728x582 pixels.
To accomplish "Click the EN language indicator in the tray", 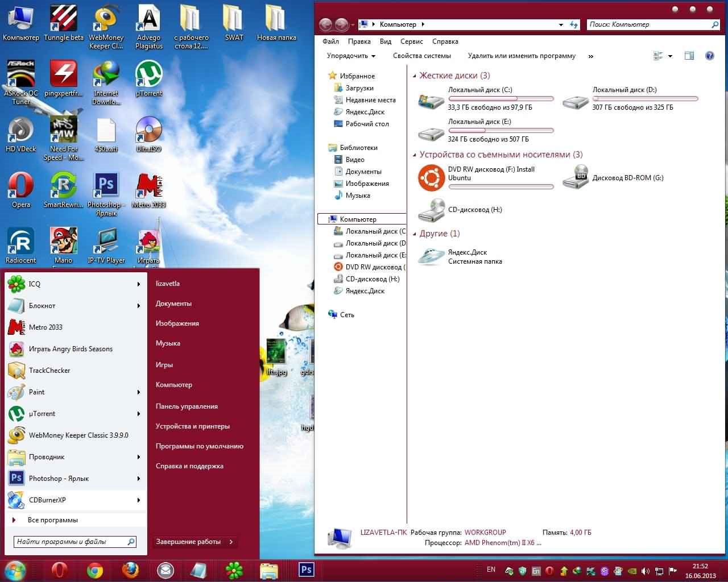I will pyautogui.click(x=491, y=569).
